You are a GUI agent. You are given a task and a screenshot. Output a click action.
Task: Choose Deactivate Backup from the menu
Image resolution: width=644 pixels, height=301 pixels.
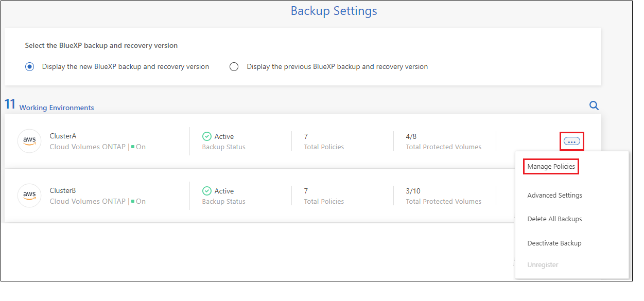tap(554, 243)
